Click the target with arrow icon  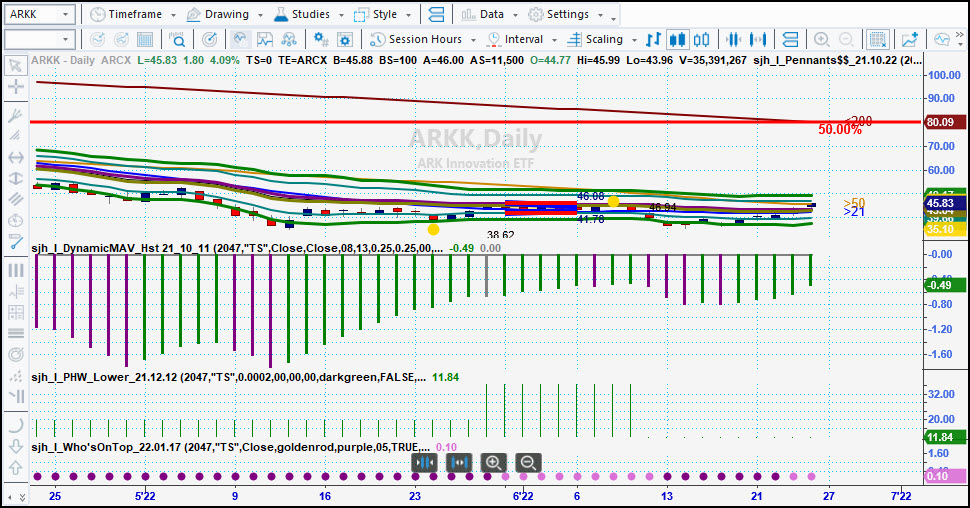coord(210,40)
